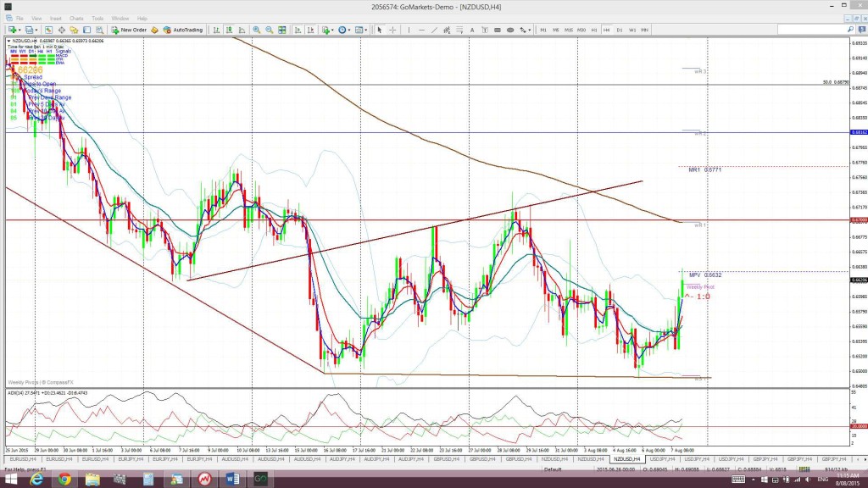Select the text label tool
Image resolution: width=868 pixels, height=488 pixels.
[x=485, y=30]
